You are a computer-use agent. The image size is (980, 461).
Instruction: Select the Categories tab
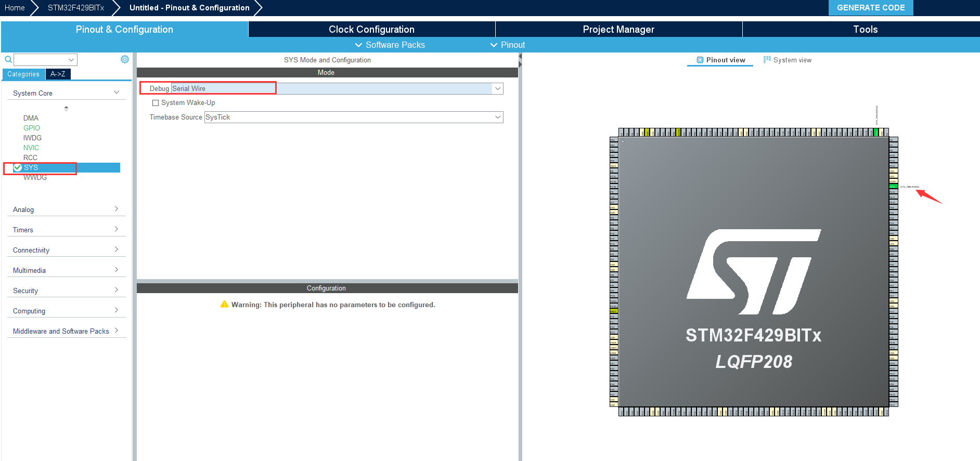tap(23, 74)
